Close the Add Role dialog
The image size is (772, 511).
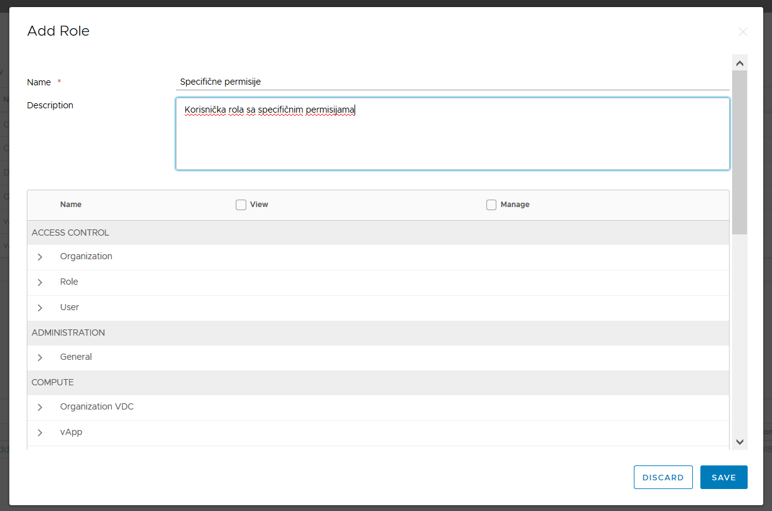tap(742, 32)
